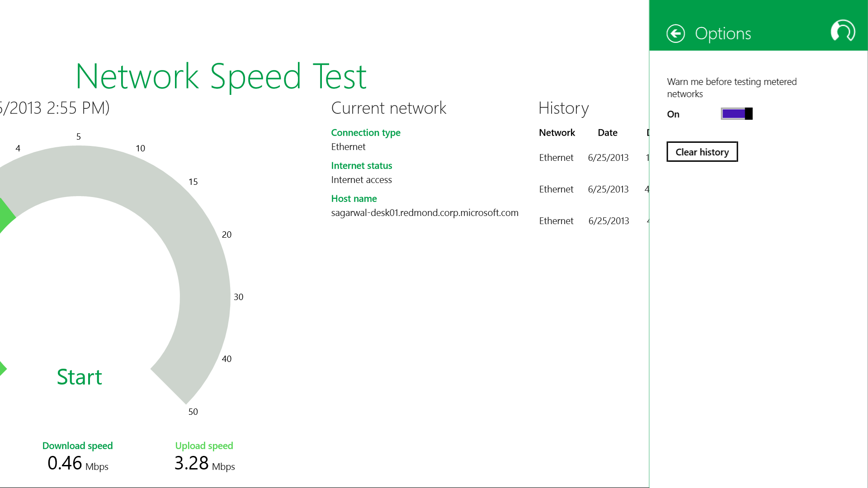Screen dimensions: 868x488
Task: Start the network speed test
Action: coord(80,377)
